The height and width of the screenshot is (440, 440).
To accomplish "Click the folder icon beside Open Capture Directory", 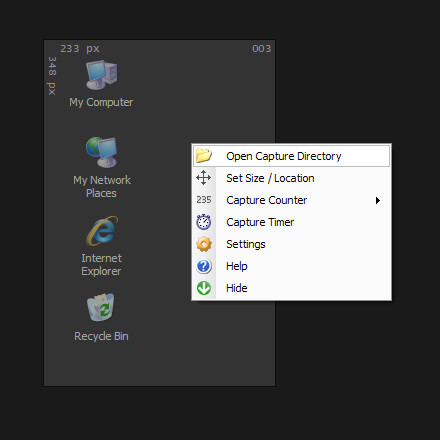I will [x=204, y=155].
